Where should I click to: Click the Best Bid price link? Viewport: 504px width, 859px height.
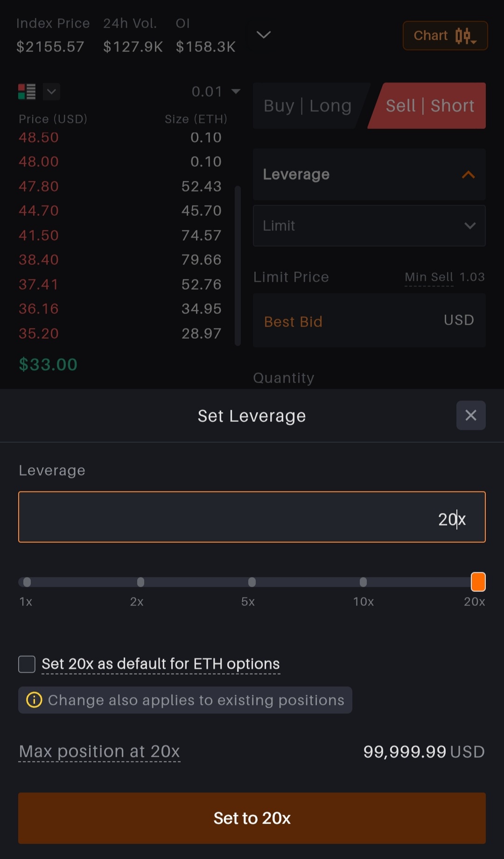tap(293, 322)
